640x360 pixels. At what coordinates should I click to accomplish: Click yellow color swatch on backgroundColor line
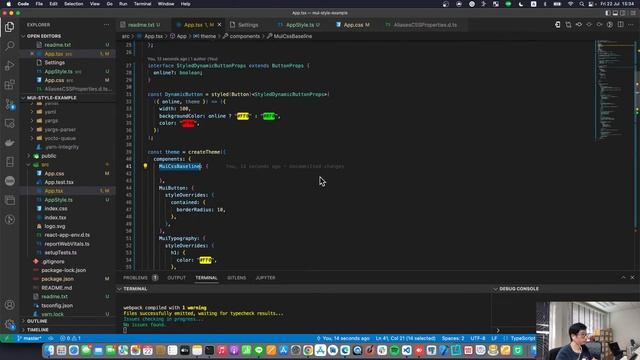[242, 116]
